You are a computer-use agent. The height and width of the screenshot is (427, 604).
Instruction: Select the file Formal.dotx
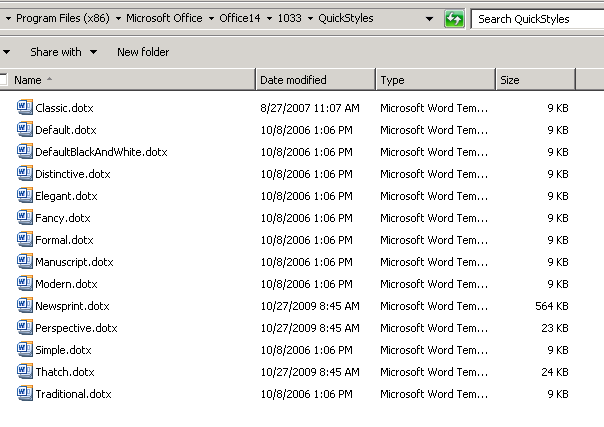tap(64, 239)
